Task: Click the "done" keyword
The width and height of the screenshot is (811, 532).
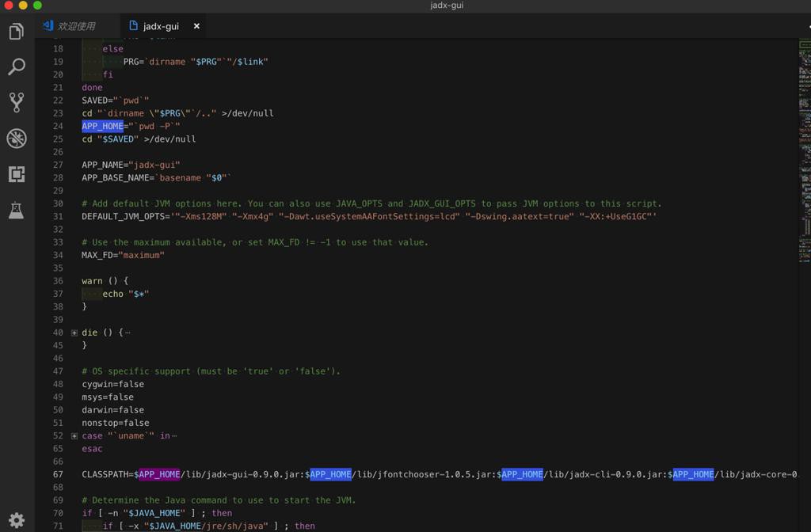Action: 92,87
